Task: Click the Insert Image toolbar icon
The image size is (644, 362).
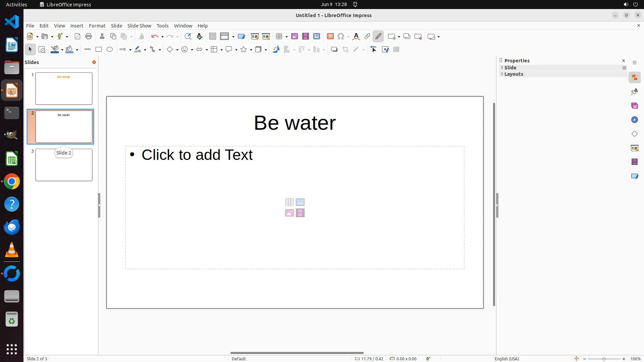Action: [x=294, y=37]
